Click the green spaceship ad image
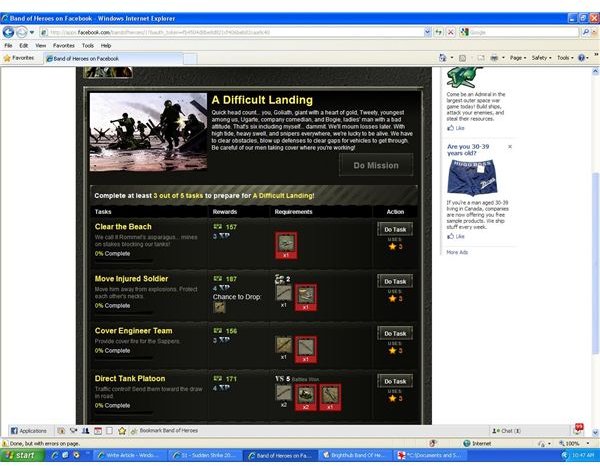Screen dimensions: 600x466 (465, 78)
